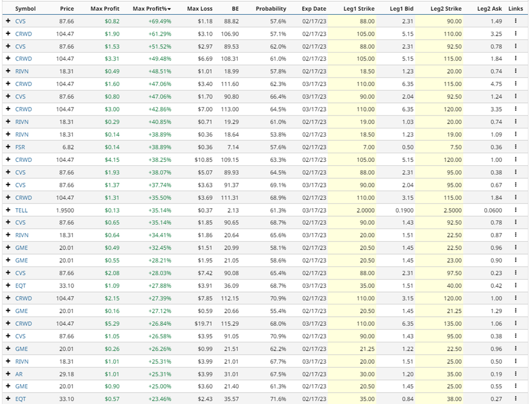Open links menu for RIVN +40.85% row
Viewport: 532px width, 404px height.
[x=516, y=122]
